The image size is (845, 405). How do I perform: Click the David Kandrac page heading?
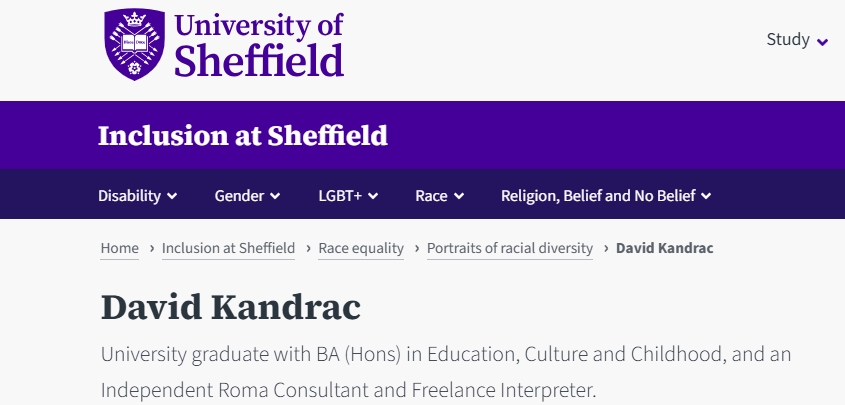click(230, 307)
